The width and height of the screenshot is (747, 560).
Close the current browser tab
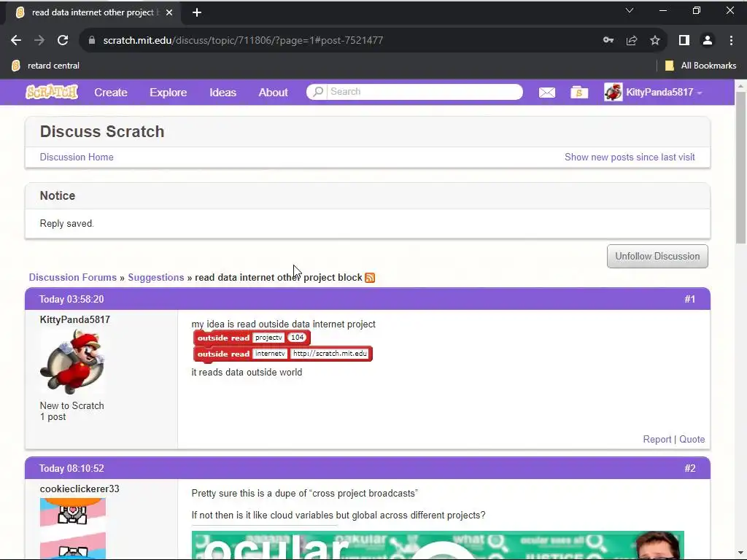pyautogui.click(x=169, y=13)
